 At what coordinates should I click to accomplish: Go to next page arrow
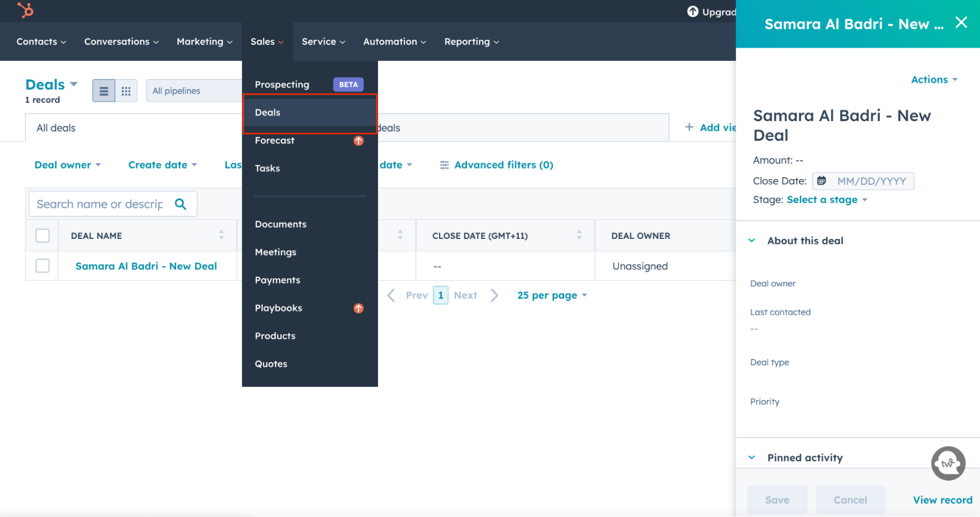494,295
